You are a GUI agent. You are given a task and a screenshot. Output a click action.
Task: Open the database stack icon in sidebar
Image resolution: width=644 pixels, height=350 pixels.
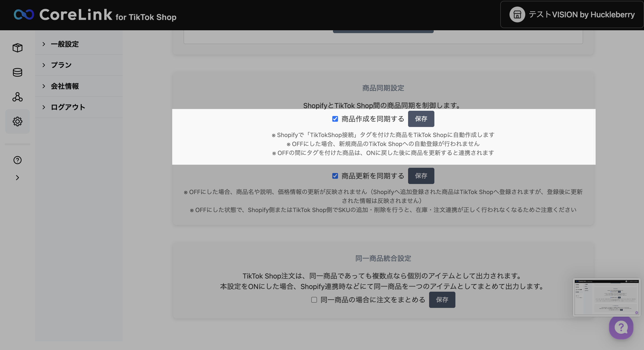[18, 72]
